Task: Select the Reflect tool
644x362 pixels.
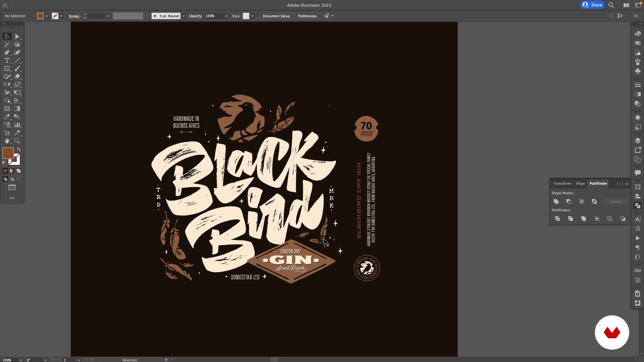Action: coord(7,84)
